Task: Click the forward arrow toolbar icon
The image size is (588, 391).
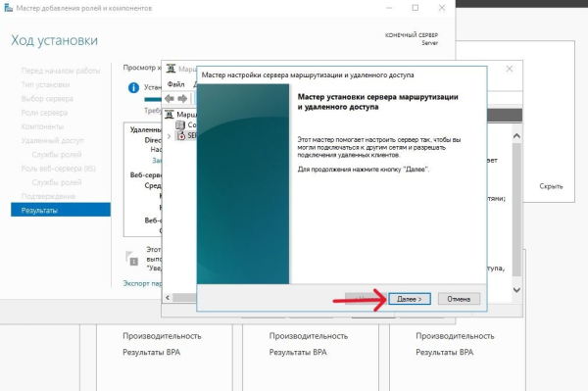Action: tap(182, 99)
